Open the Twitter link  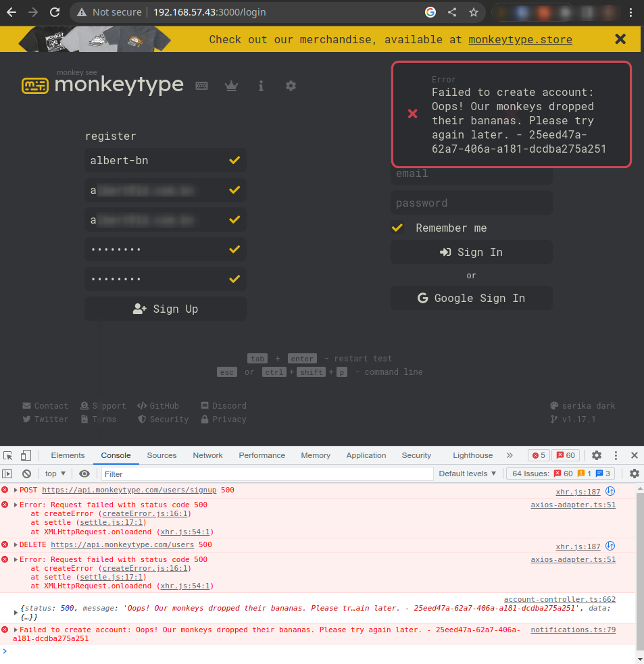pyautogui.click(x=45, y=419)
